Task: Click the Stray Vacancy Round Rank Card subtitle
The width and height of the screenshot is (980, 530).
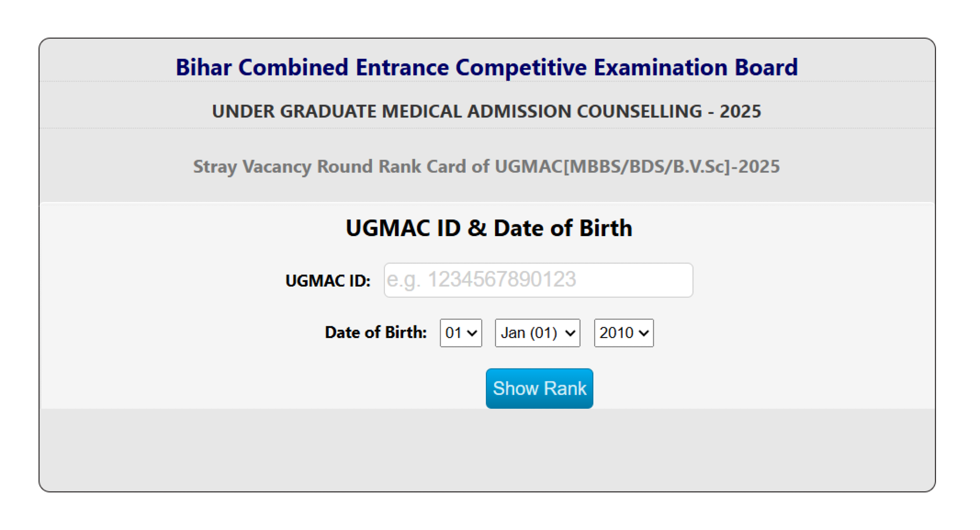Action: point(486,166)
